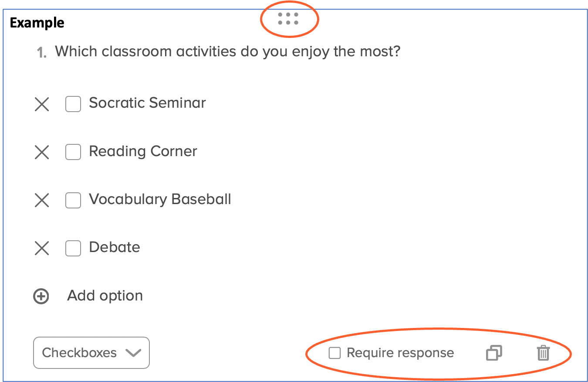588x382 pixels.
Task: Duplicate this question with copy icon
Action: click(493, 353)
